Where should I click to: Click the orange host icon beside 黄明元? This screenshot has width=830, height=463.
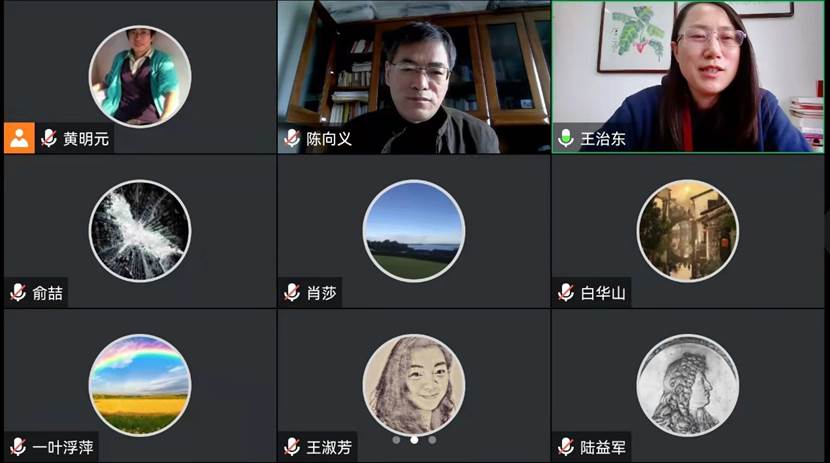click(x=19, y=138)
